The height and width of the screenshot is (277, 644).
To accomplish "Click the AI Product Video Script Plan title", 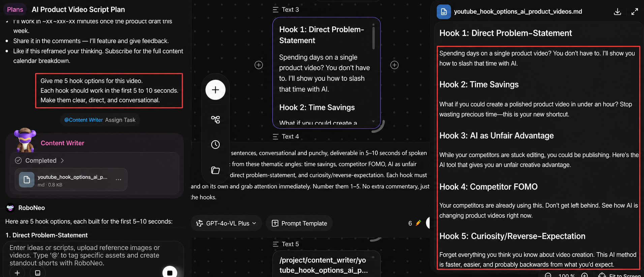I will coord(78,9).
